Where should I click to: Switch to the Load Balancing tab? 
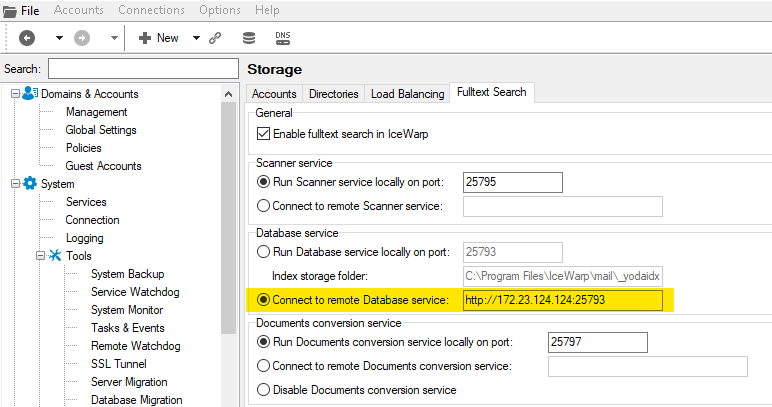(407, 94)
